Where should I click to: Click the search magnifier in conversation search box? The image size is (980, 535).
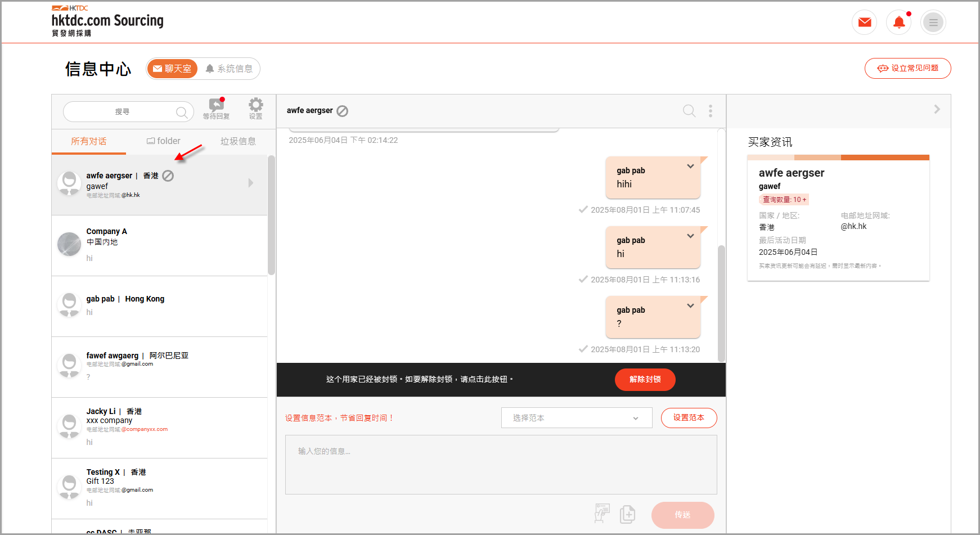coord(181,112)
